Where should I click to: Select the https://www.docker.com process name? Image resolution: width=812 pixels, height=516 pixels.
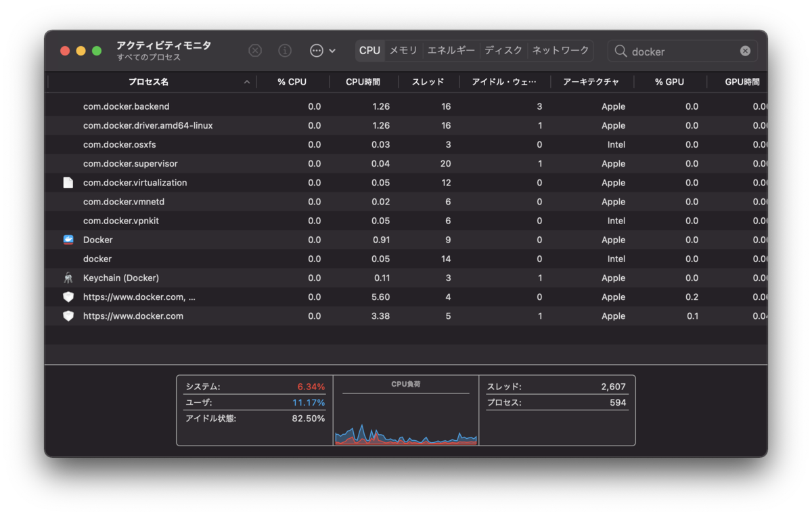[133, 316]
